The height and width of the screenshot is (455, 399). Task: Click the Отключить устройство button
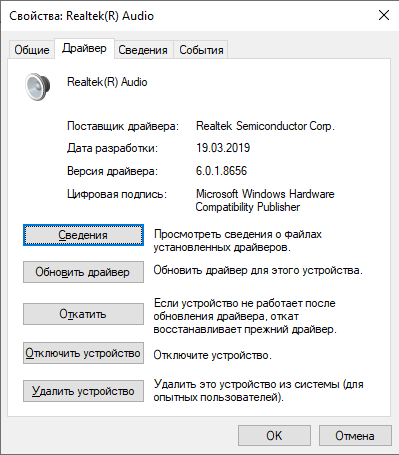point(83,353)
